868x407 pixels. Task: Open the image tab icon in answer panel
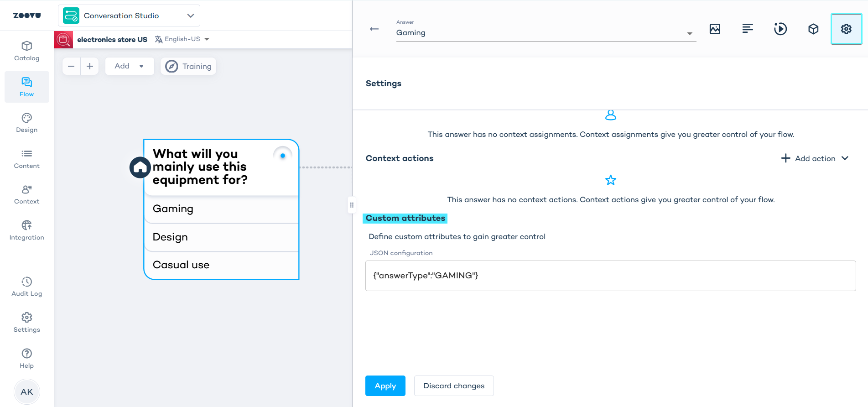[715, 29]
